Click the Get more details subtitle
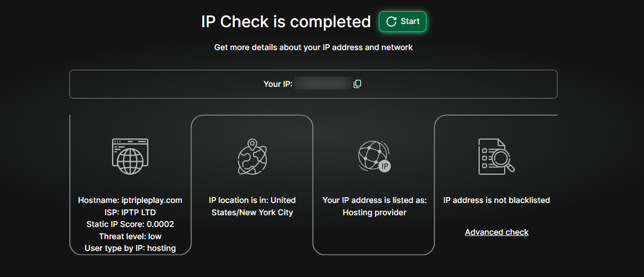644x277 pixels. [x=314, y=47]
